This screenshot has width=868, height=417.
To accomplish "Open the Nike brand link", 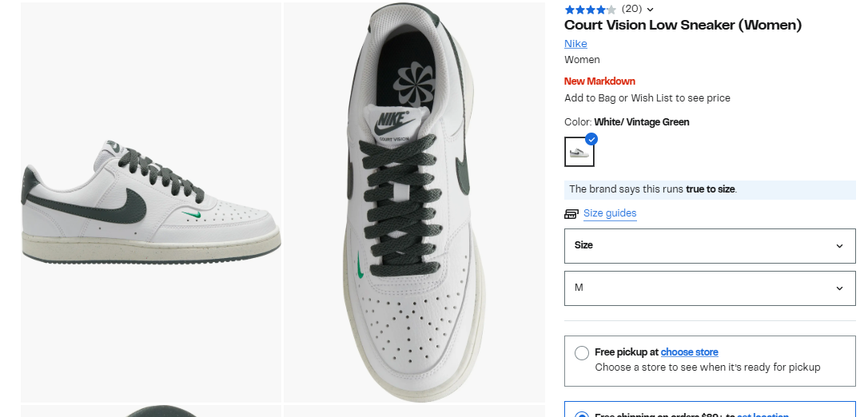I will click(x=575, y=44).
